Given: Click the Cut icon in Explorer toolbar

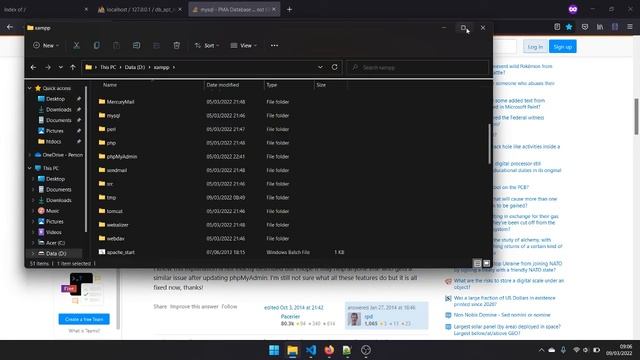Looking at the screenshot, I should (76, 45).
